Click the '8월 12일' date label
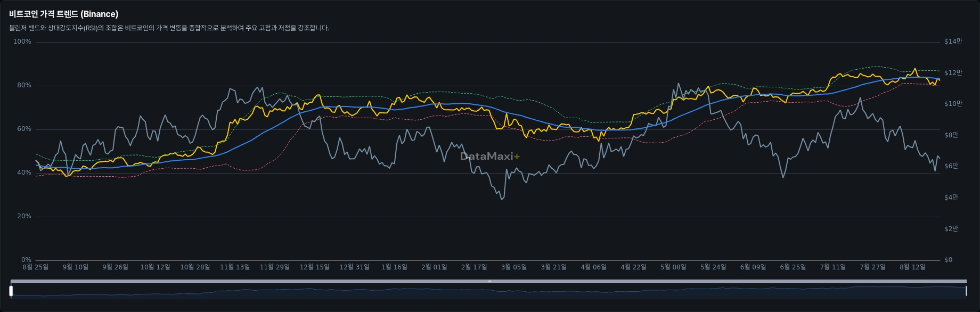The width and height of the screenshot is (980, 312). (x=912, y=267)
